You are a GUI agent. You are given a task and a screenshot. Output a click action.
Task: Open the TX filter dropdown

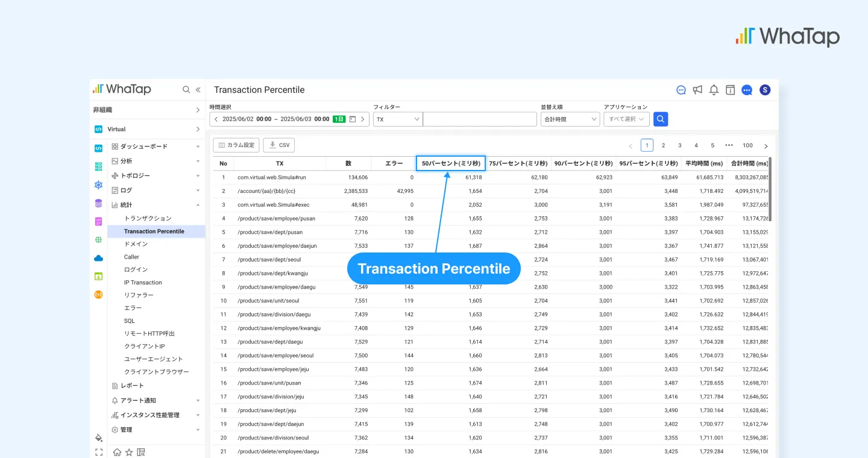(x=398, y=119)
